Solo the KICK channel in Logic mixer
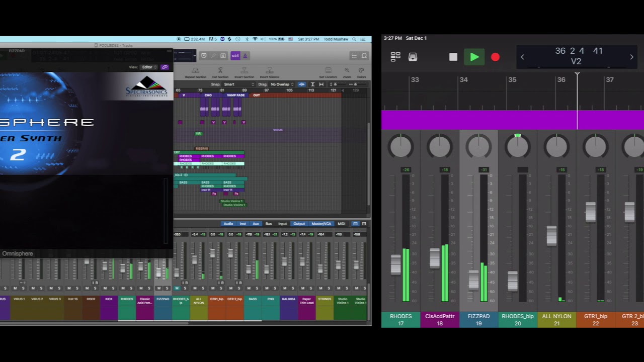Screen dimensions: 644x362 (x=113, y=288)
